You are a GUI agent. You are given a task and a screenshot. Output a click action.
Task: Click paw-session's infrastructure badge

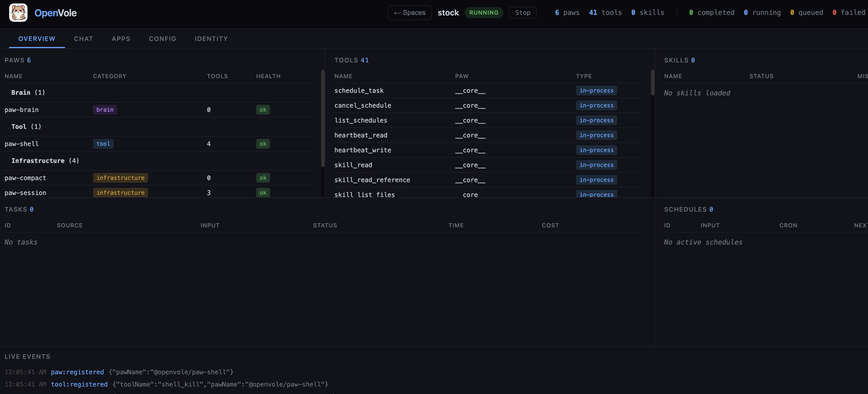pyautogui.click(x=120, y=192)
